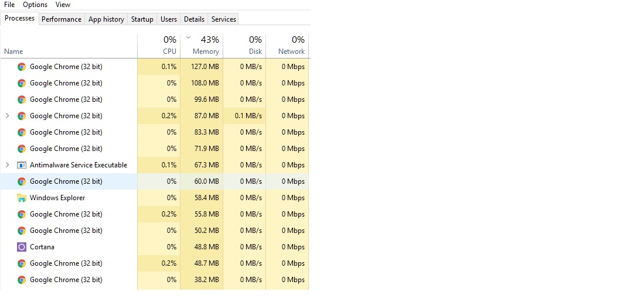This screenshot has width=644, height=302.
Task: Click Chrome icon on the 108.0 MB row
Action: point(22,83)
